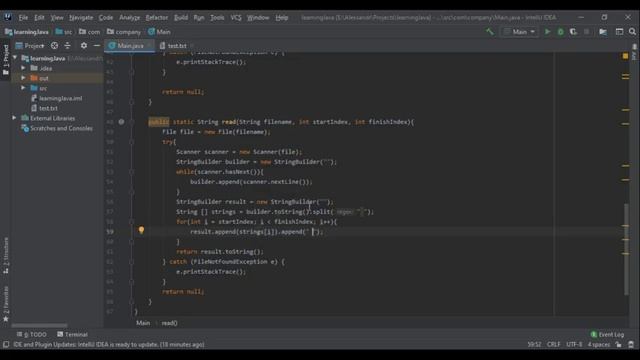Screen dimensions: 640x360
Task: Click the yellow intention lightbulb
Action: click(x=141, y=231)
